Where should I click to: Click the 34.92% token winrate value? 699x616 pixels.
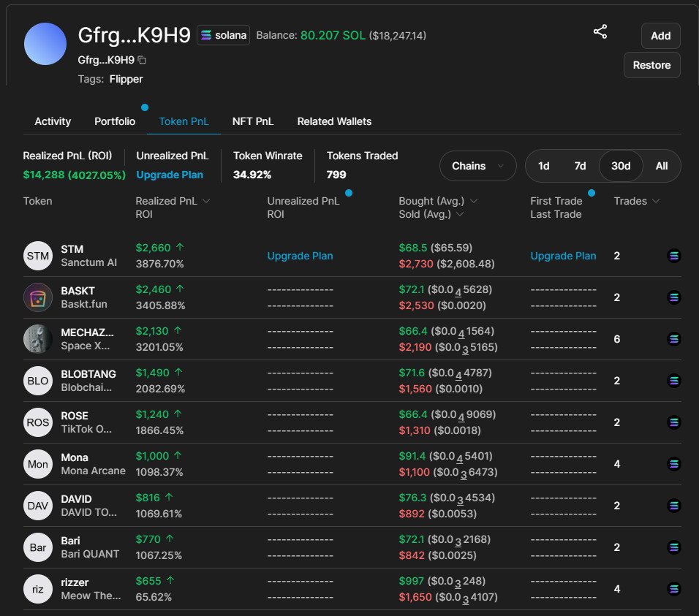(252, 175)
